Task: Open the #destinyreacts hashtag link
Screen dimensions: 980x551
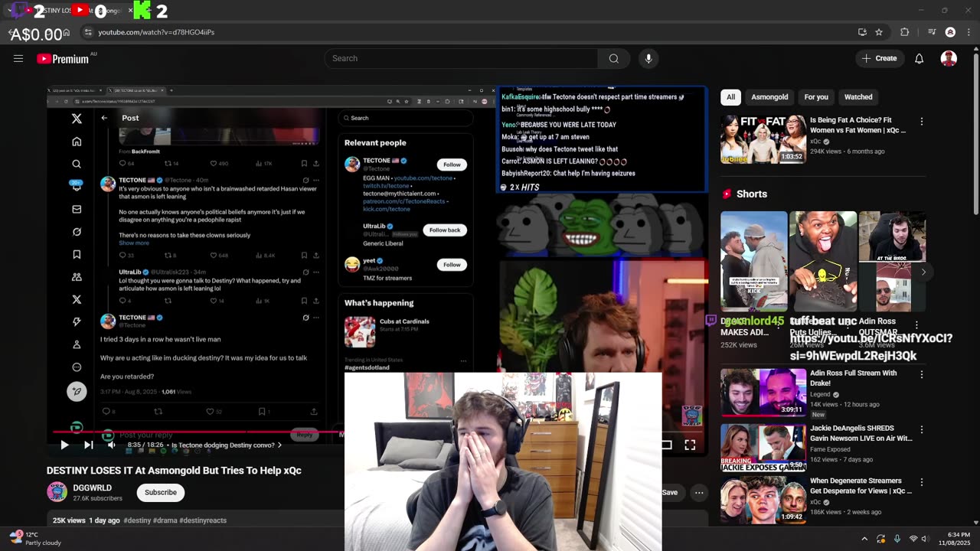Action: pos(204,520)
